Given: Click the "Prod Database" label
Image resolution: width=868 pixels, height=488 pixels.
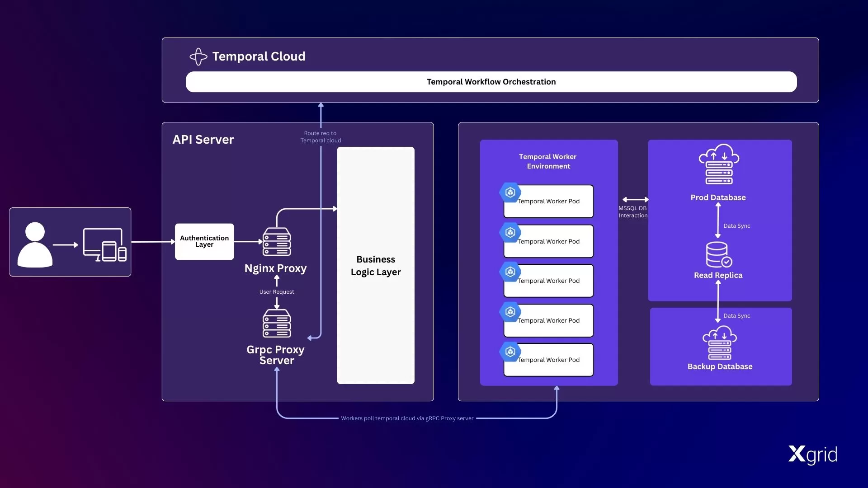Looking at the screenshot, I should (x=718, y=197).
